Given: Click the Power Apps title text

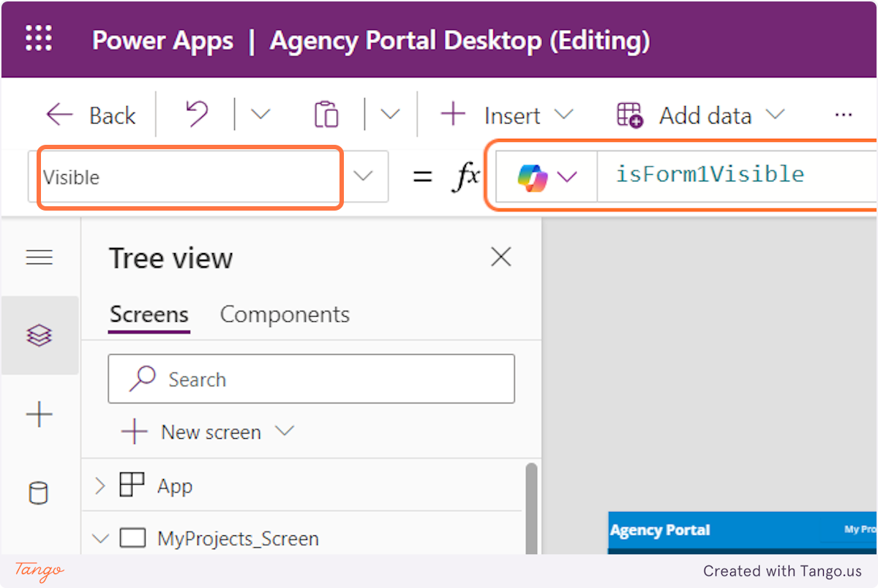Looking at the screenshot, I should (162, 40).
